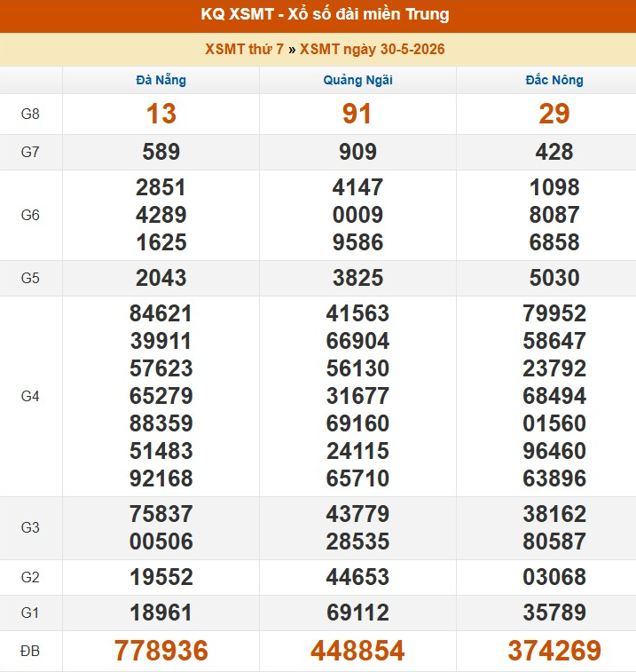Select G3 number 00506
This screenshot has width=636, height=672.
161,542
